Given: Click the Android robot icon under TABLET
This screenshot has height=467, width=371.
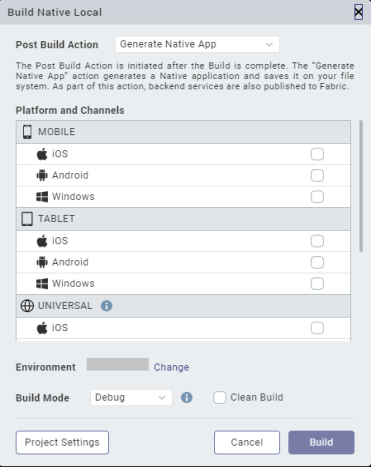Looking at the screenshot, I should (x=42, y=262).
